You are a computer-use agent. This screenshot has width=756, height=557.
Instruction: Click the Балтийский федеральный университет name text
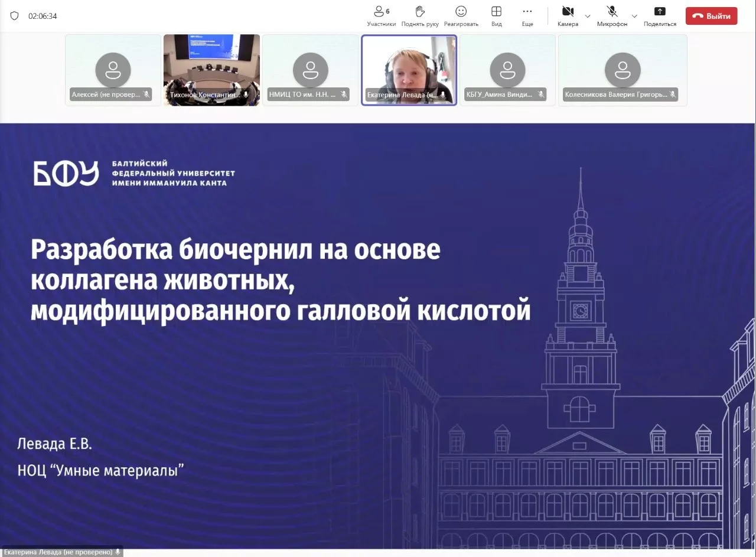(x=173, y=173)
